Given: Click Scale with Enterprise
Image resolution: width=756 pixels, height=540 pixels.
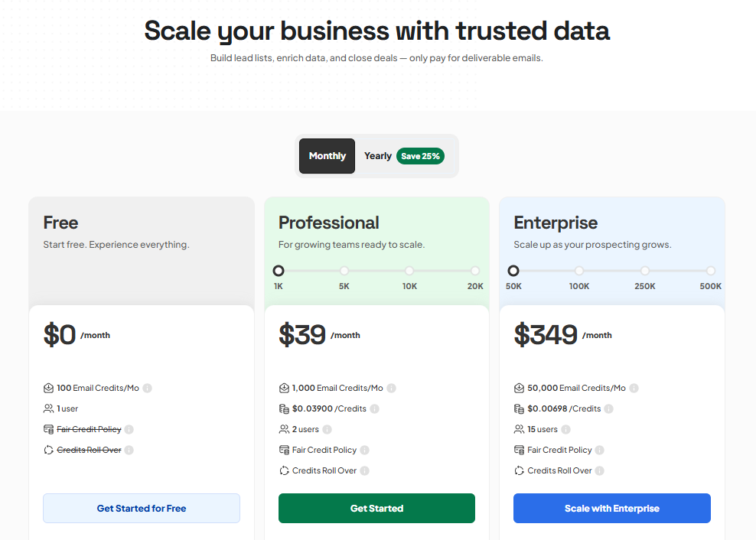Looking at the screenshot, I should [x=611, y=508].
